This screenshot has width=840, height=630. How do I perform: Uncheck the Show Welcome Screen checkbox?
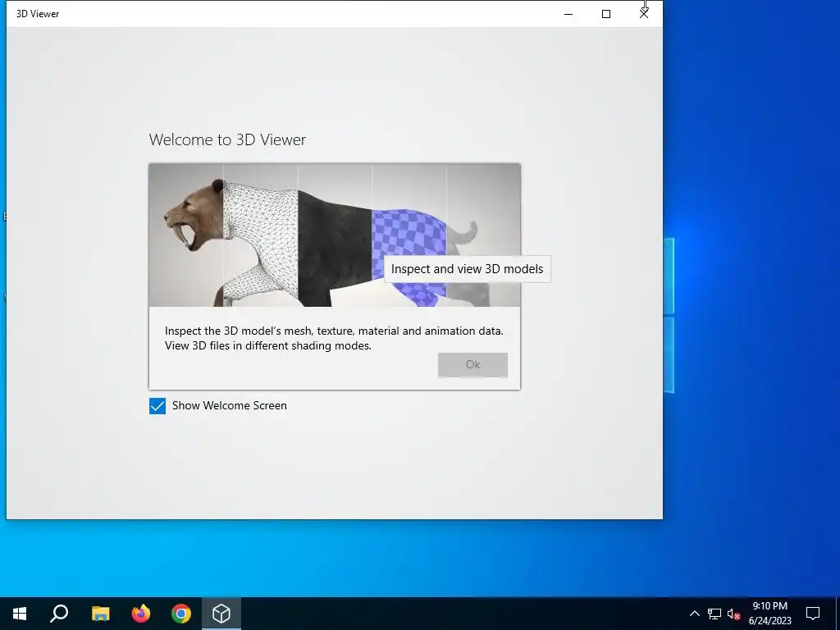(x=157, y=406)
